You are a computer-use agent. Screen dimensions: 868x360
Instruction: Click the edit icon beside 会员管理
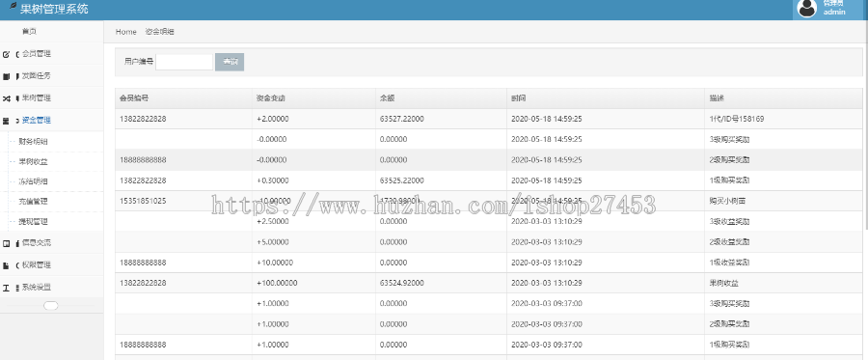pos(6,54)
